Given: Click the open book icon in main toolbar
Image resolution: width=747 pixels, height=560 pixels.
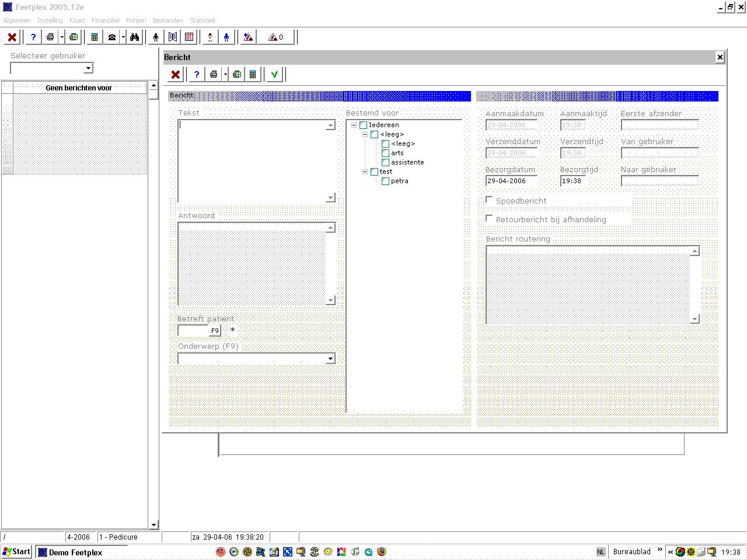Looking at the screenshot, I should coord(173,37).
